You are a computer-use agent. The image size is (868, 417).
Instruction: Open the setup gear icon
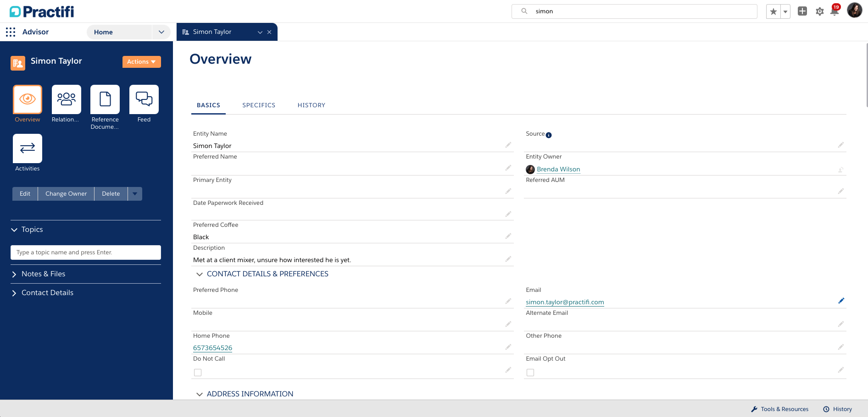pos(820,11)
